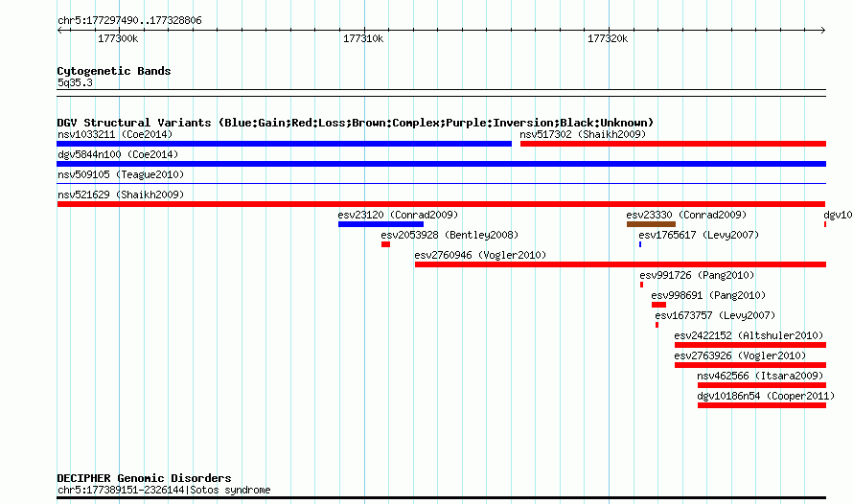Open the nsv1033211 (Coe2014) label

point(115,134)
